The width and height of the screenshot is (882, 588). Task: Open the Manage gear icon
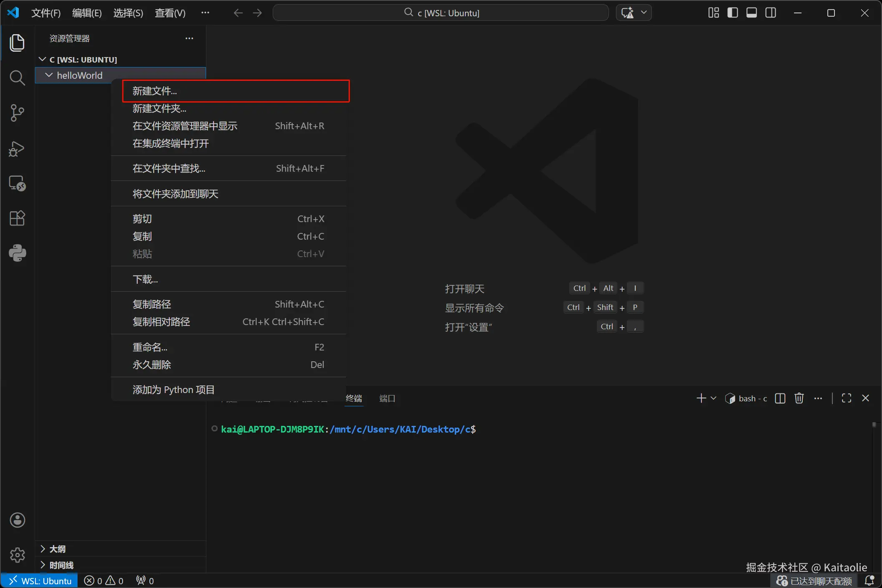(x=17, y=555)
